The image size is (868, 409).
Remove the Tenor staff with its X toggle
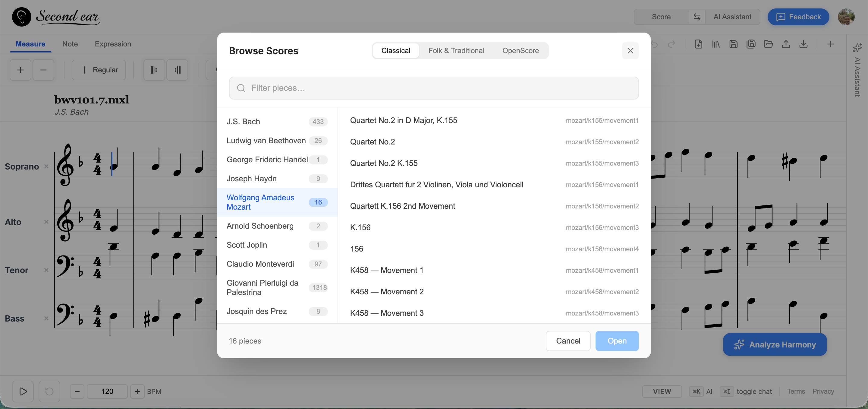[46, 270]
